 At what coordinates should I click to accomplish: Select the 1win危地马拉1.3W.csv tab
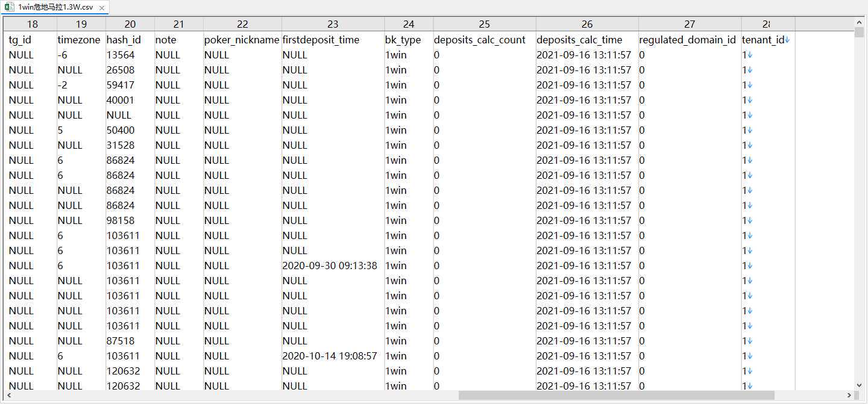coord(54,8)
